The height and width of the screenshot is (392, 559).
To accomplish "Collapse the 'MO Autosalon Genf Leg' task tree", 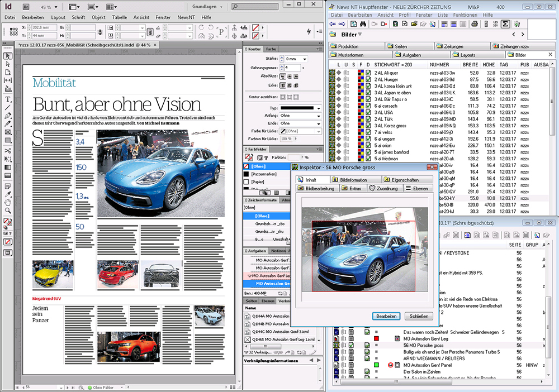I will pos(249,276).
